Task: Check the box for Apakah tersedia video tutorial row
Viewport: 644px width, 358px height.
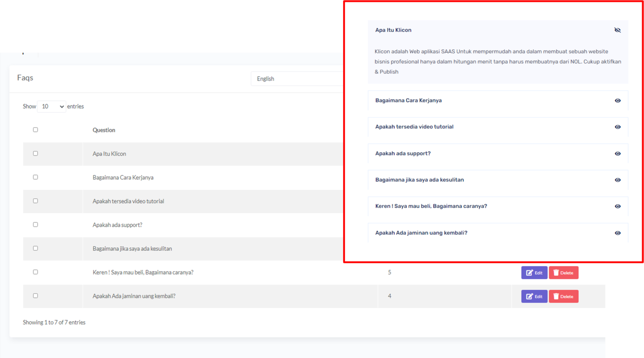Action: point(35,201)
